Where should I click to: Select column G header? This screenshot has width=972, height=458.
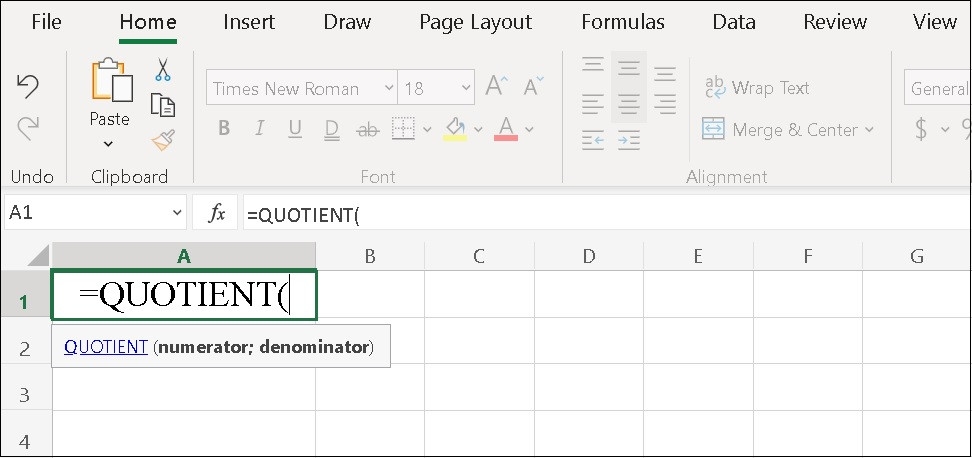coord(917,256)
